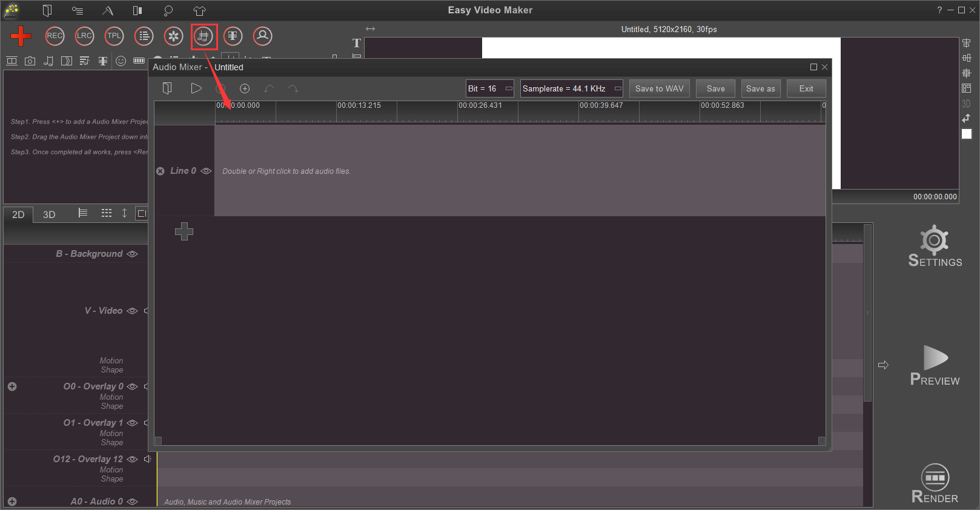Add a new line in Audio Mixer

point(184,231)
